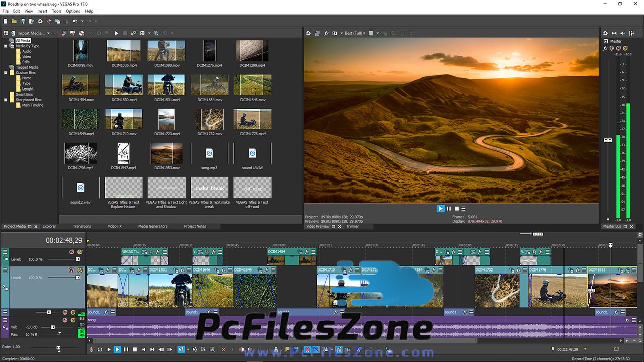Open Video Preview FX via the fx icon
The height and width of the screenshot is (362, 644).
point(326,33)
